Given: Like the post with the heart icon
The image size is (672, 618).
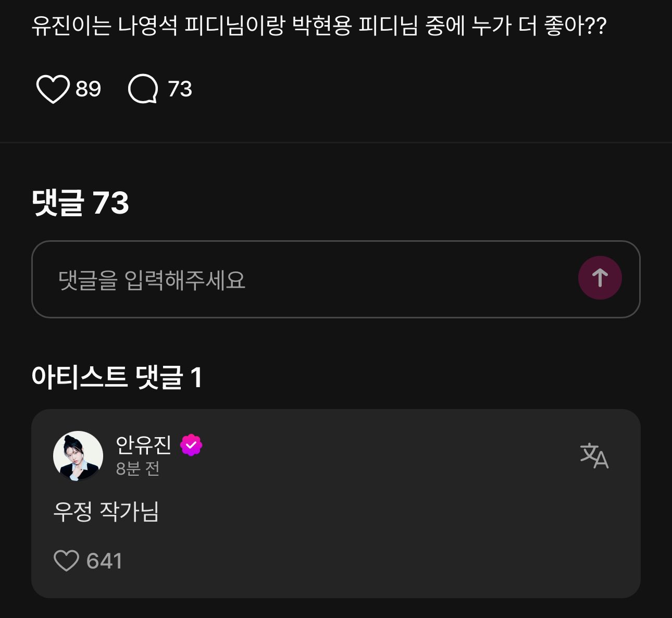Looking at the screenshot, I should 53,89.
